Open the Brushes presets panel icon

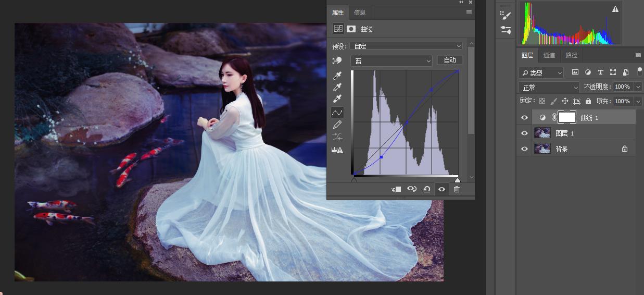pyautogui.click(x=506, y=30)
